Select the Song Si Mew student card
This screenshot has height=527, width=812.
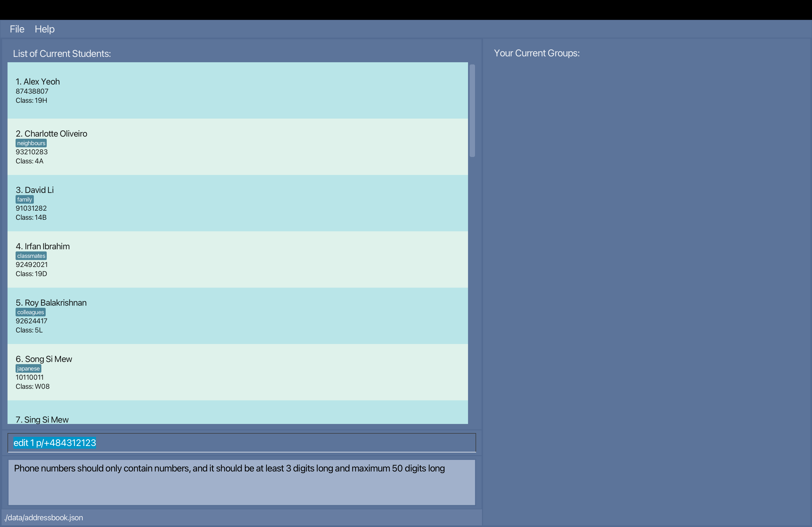[237, 372]
